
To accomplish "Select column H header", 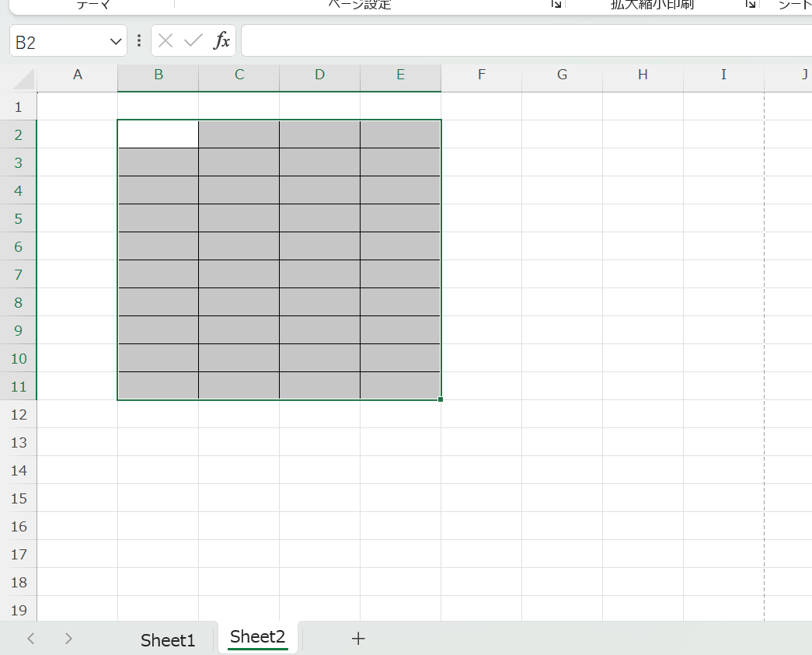I will coord(643,75).
